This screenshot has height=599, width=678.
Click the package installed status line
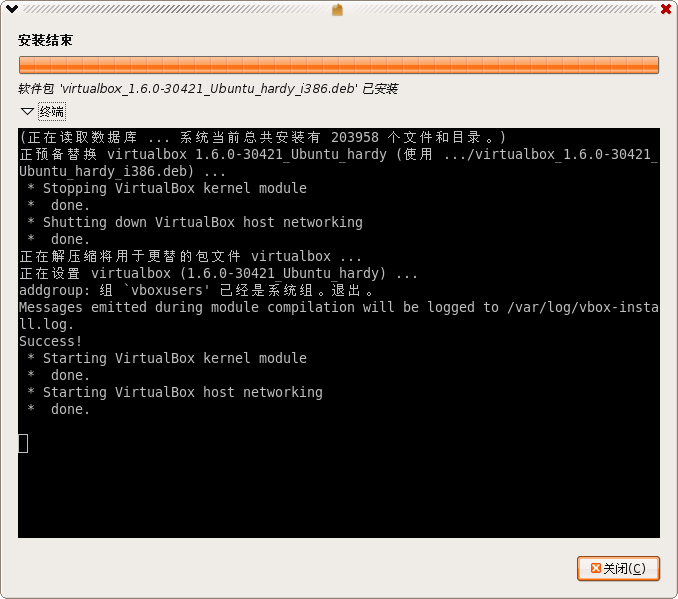pyautogui.click(x=208, y=89)
